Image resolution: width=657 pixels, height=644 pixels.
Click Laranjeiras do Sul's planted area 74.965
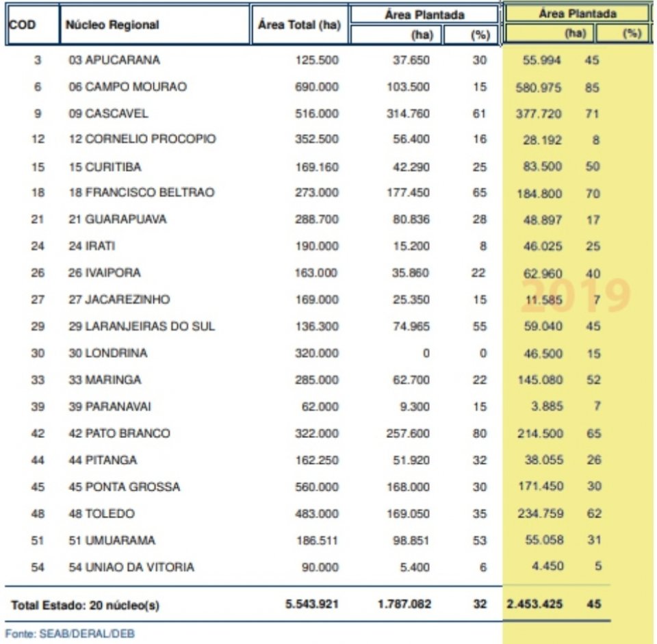tap(411, 326)
